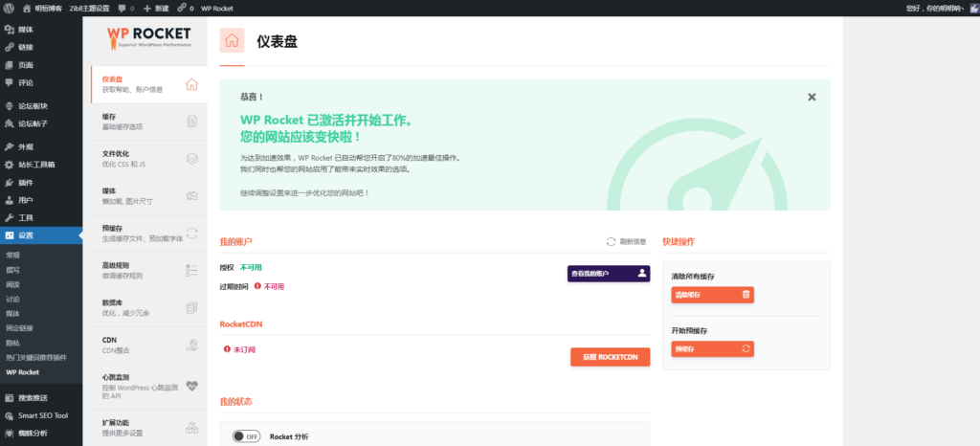980x446 pixels.
Task: Open the 数据库 optimization tab
Action: (x=148, y=308)
